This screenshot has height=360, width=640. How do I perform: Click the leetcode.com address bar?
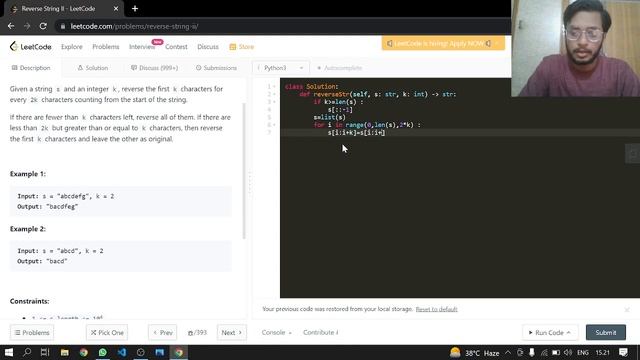coord(282,26)
